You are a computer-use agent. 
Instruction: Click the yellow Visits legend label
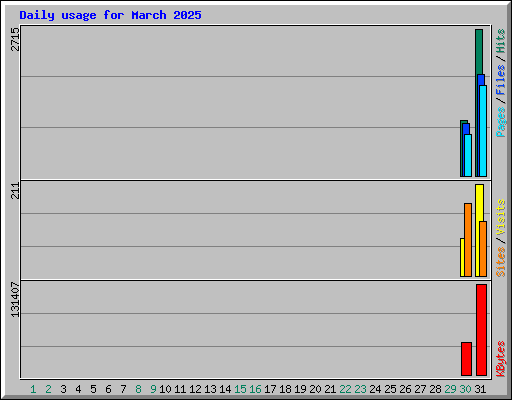click(x=501, y=217)
